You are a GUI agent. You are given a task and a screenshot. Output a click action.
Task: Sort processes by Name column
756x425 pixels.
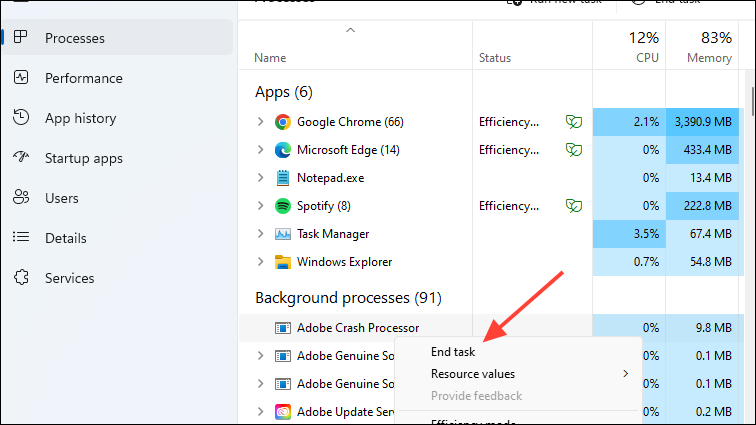270,58
